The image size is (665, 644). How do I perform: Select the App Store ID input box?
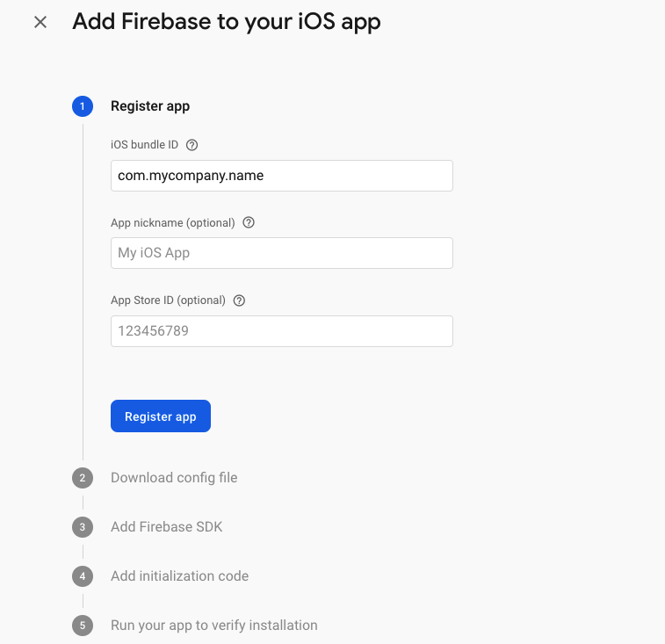click(x=281, y=331)
